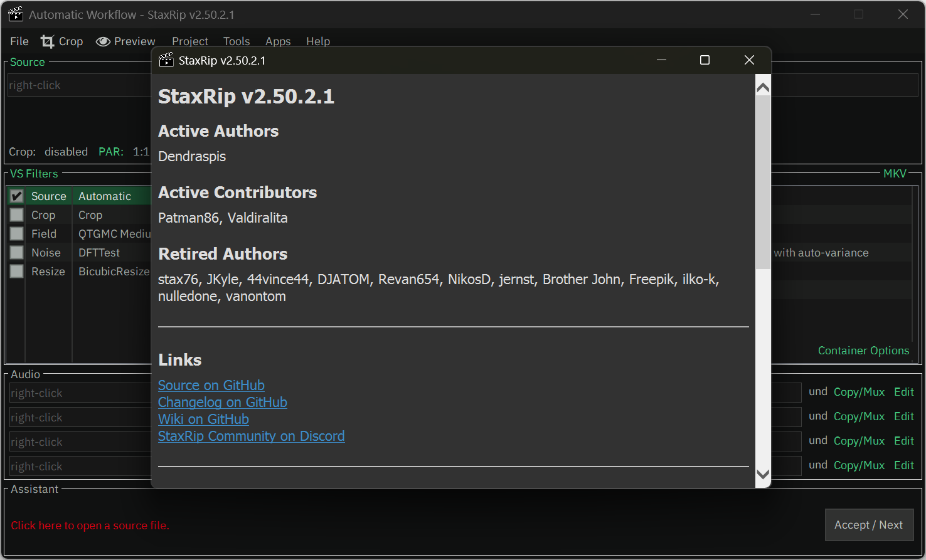Screen dimensions: 926x560
Task: Click the main window StaxRip clapperboard icon
Action: tap(16, 14)
